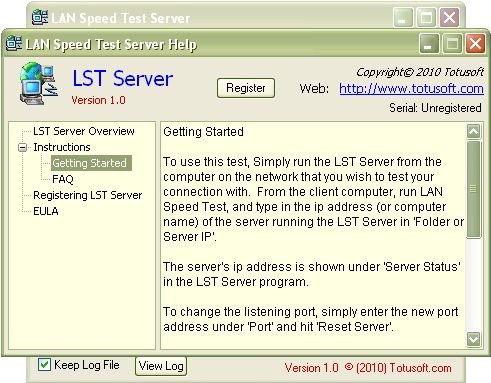Click the help text scrollbar thumb

474,189
